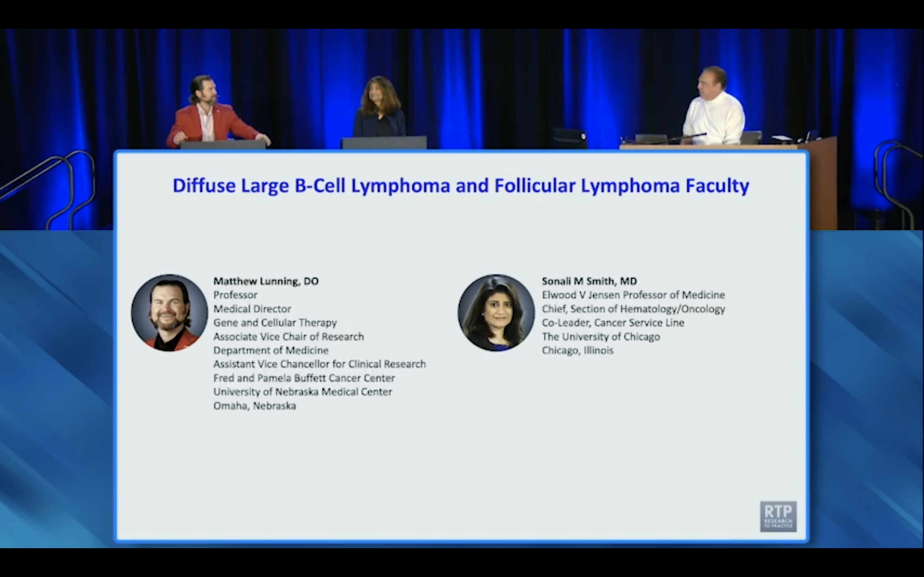Click the text The University of Chicago

point(601,337)
